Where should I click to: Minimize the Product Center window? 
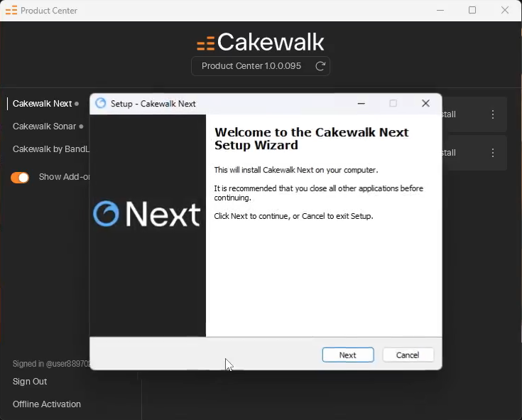click(440, 11)
